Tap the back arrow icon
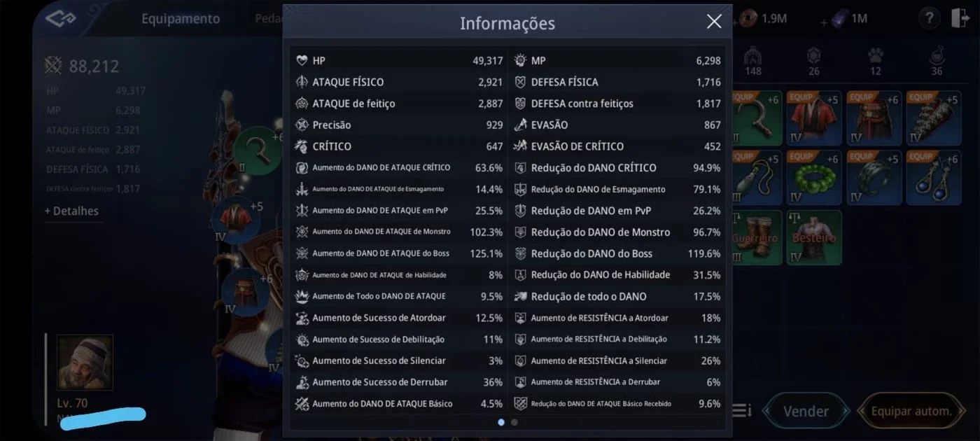 [x=59, y=19]
